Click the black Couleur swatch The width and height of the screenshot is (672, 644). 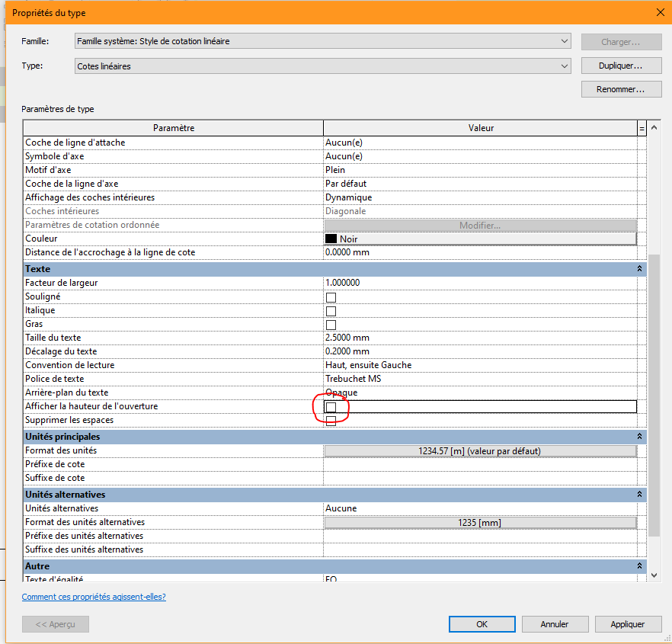coord(330,239)
